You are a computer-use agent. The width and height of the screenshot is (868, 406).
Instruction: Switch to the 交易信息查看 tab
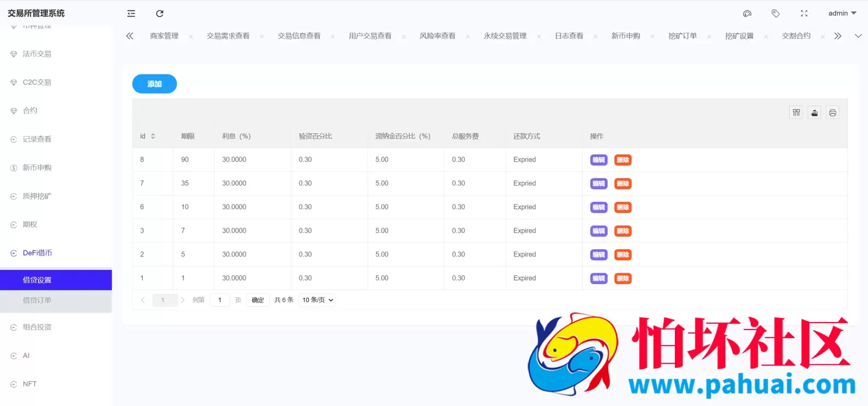point(299,36)
